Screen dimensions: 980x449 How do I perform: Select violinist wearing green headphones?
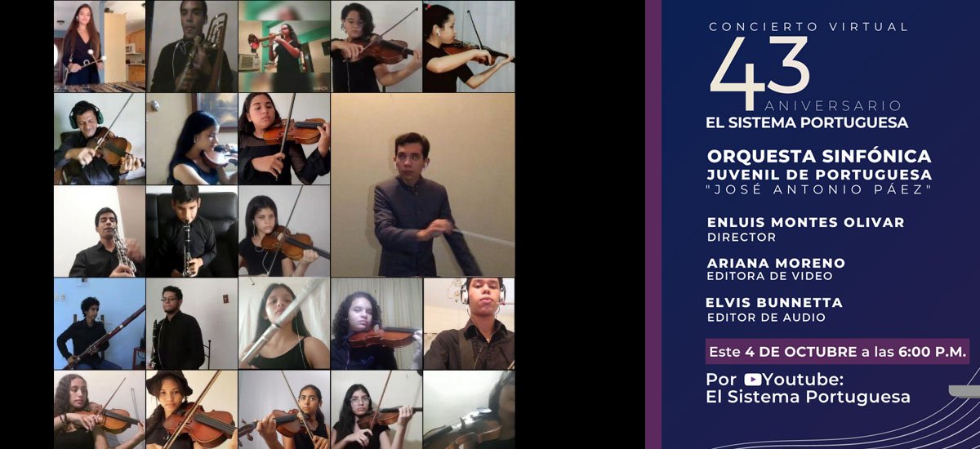point(100,139)
